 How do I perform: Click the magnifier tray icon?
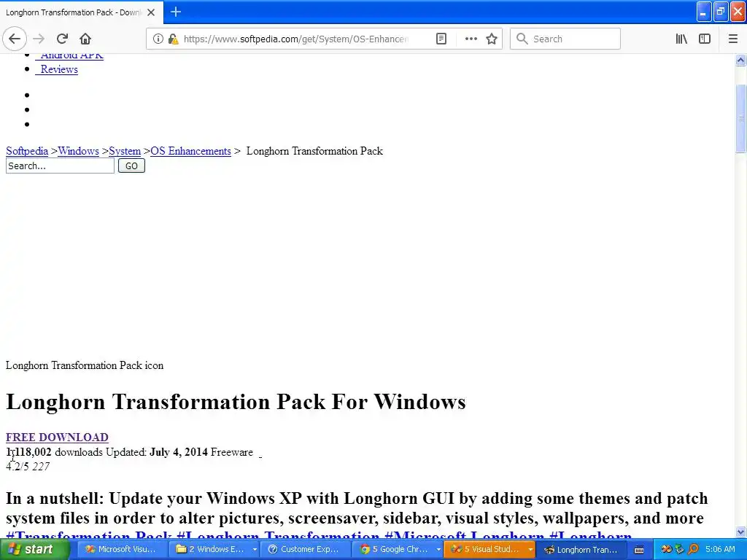coord(693,549)
